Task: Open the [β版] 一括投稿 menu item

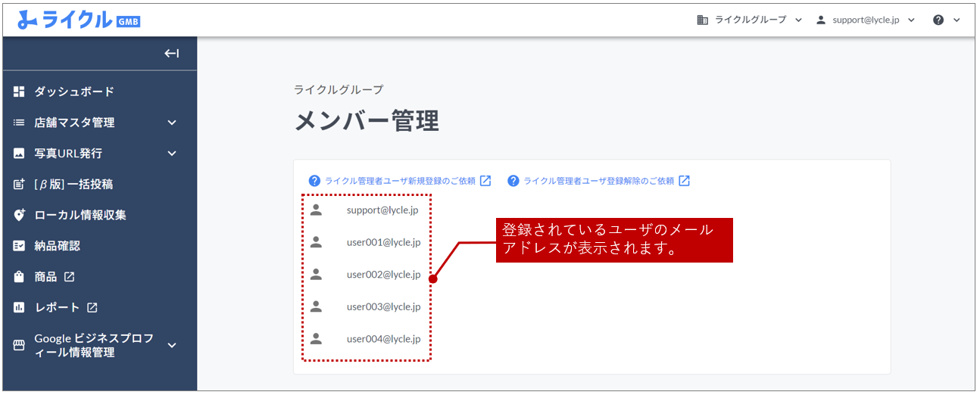Action: point(73,185)
